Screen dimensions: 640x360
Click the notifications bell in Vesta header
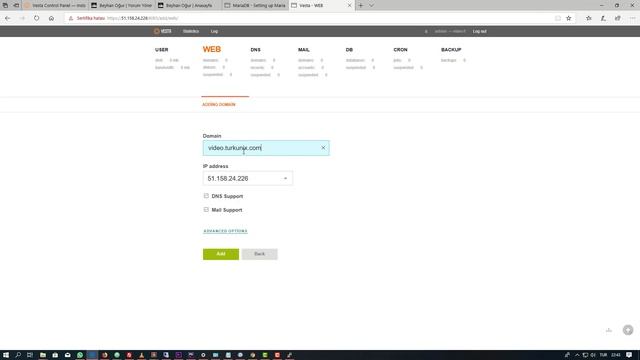426,31
